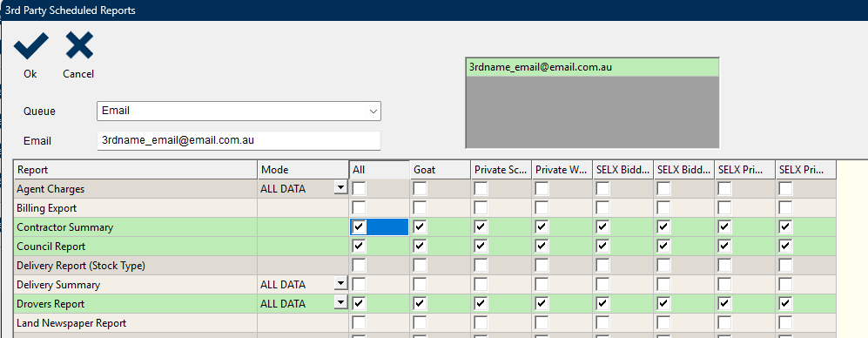
Task: Click the Report column header
Action: (136, 170)
